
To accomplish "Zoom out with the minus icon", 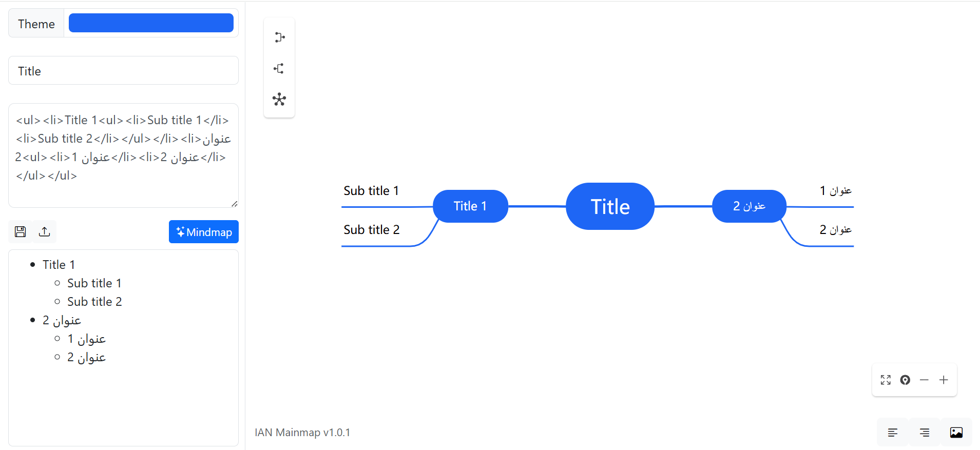I will (x=924, y=380).
